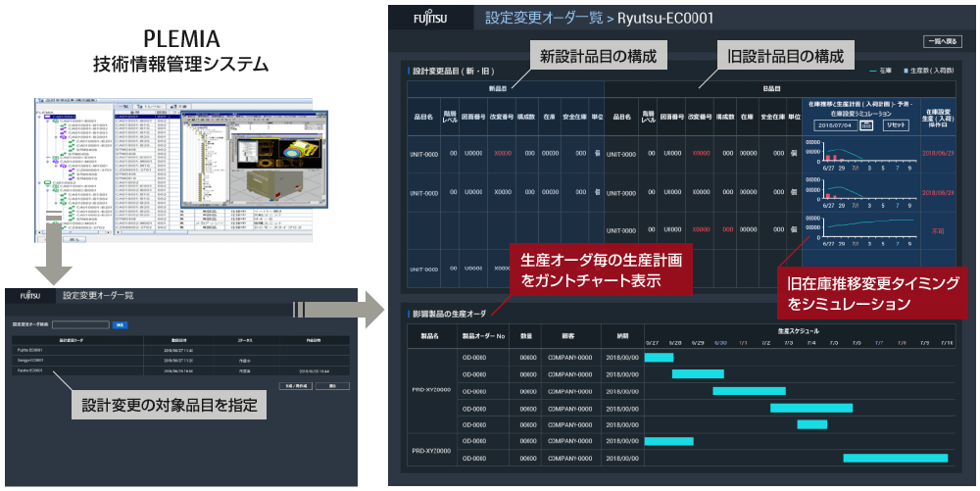The height and width of the screenshot is (491, 980).
Task: Focus the 2018/07/04 simulation date field
Action: tap(836, 125)
